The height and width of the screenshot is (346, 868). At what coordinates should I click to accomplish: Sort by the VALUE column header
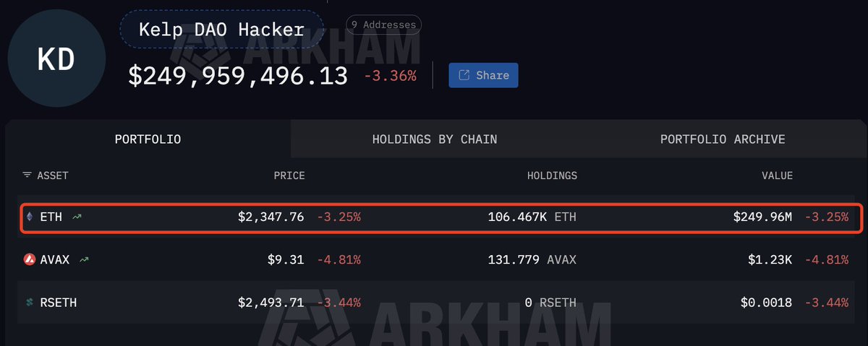click(777, 176)
